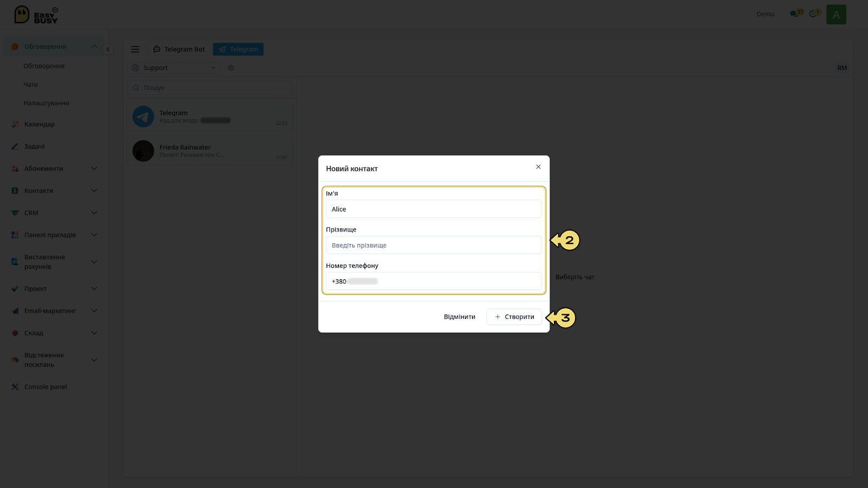Click the invoicing icon in sidebar
Screen dimensions: 868x488
click(x=15, y=262)
